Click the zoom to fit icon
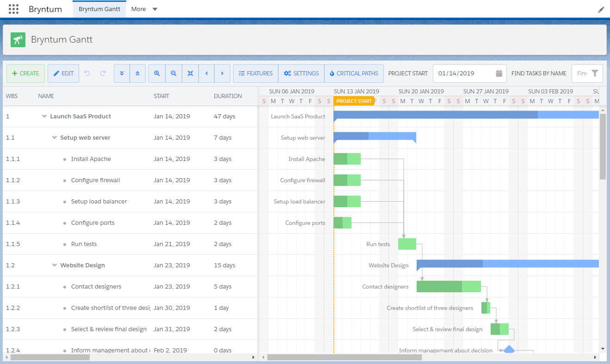 click(190, 73)
